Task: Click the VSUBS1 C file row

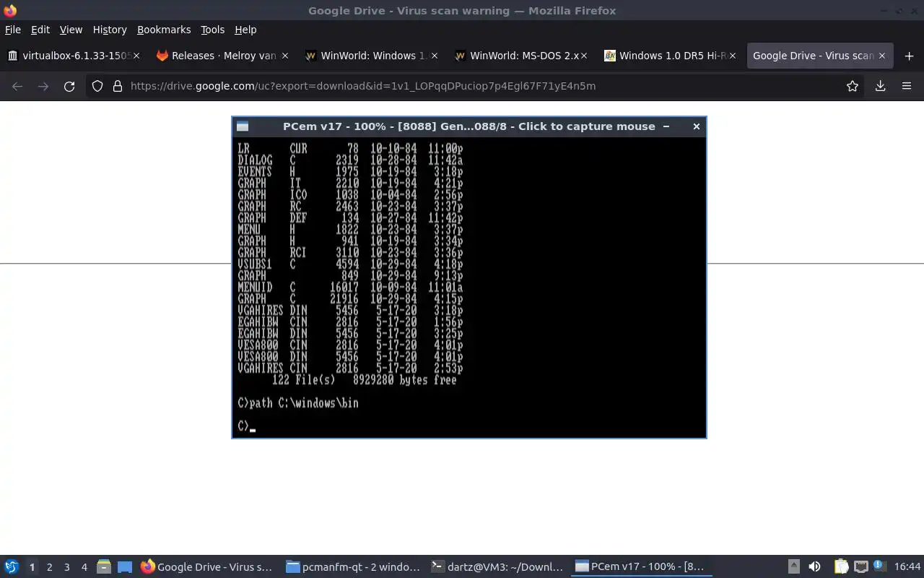Action: coord(350,264)
